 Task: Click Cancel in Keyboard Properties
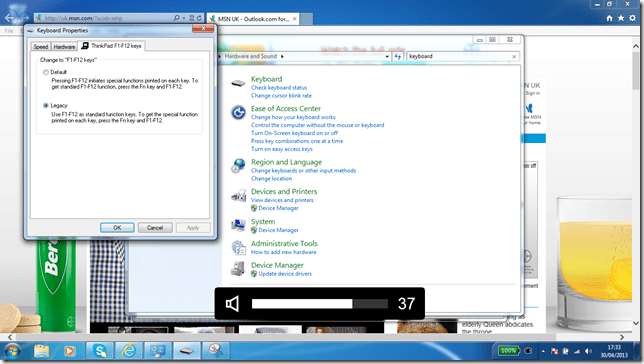(155, 228)
